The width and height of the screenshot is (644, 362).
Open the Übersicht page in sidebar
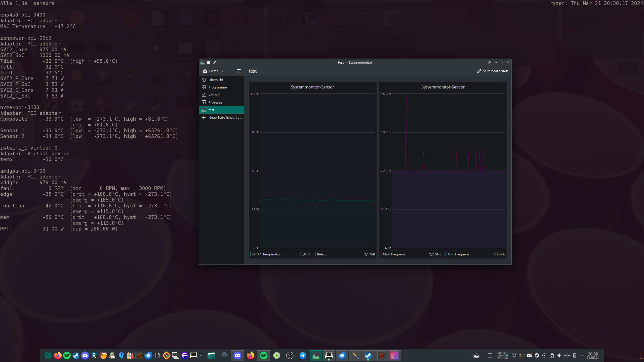[216, 80]
